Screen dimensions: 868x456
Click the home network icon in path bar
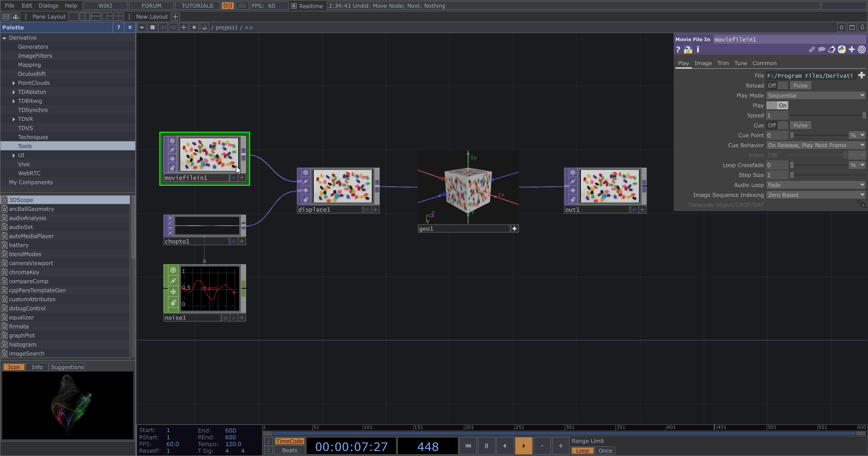tap(204, 28)
